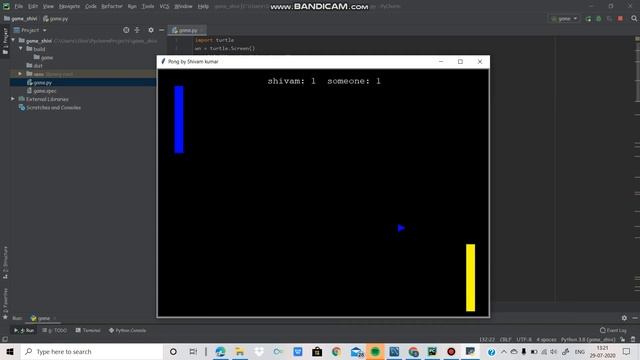Screen dimensions: 640x360
Task: Open the Python Console tool window button
Action: pos(127,330)
